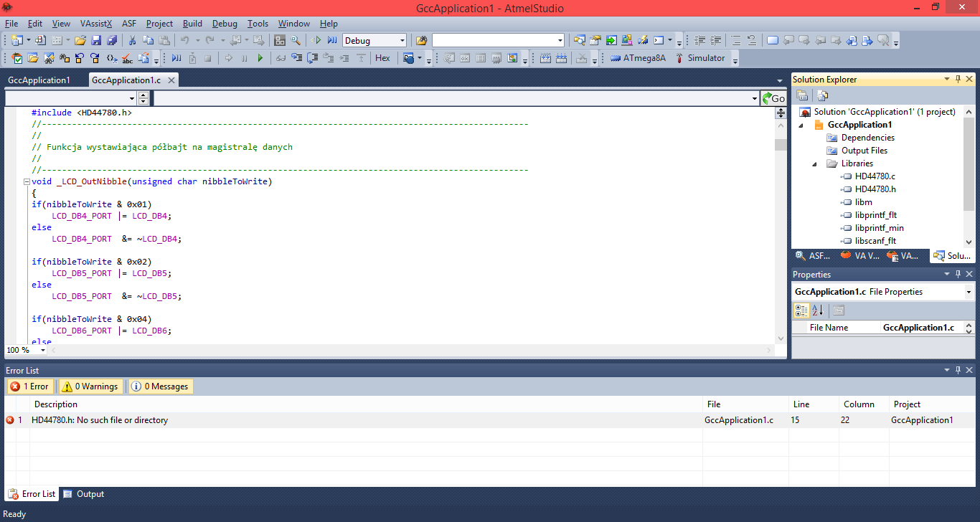Viewport: 980px width, 522px height.
Task: Collapse the Libraries folder node
Action: tap(815, 163)
